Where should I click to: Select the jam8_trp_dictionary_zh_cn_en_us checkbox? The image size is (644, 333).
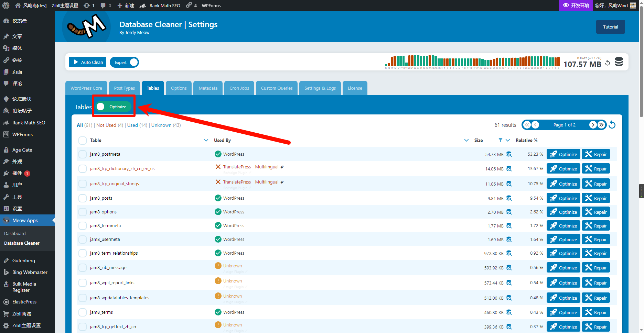coord(83,168)
